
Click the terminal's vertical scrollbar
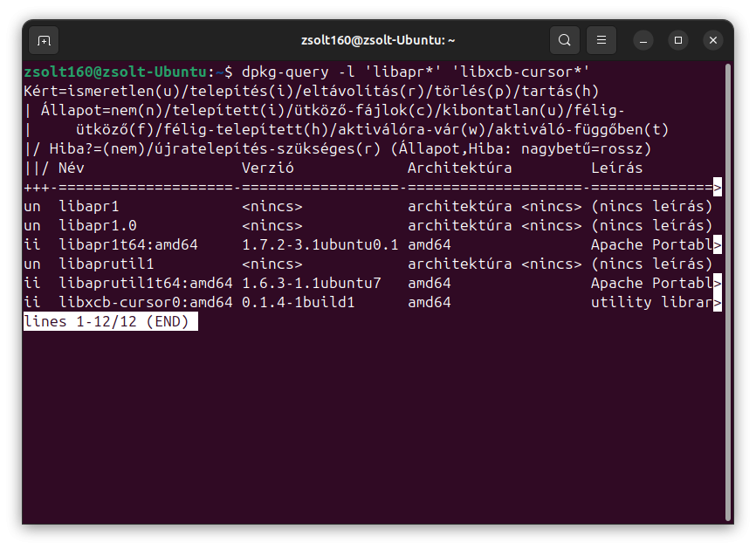click(x=729, y=288)
